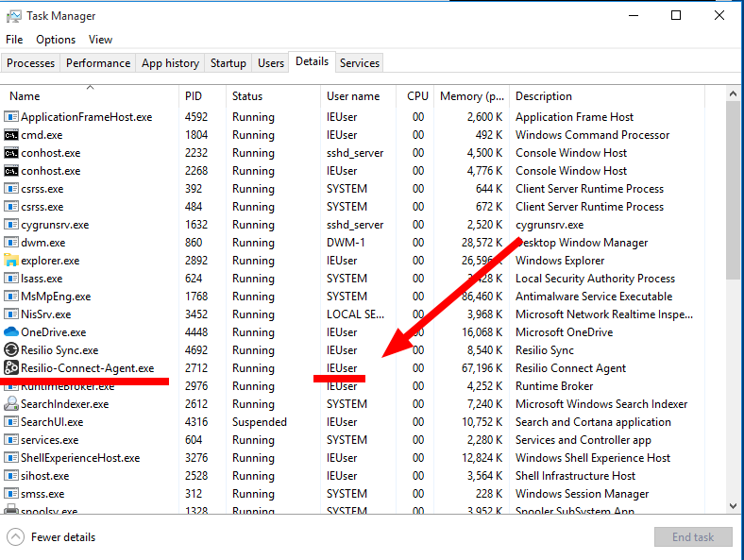Click the Resilio Sync.exe process icon
The height and width of the screenshot is (560, 744).
click(11, 350)
